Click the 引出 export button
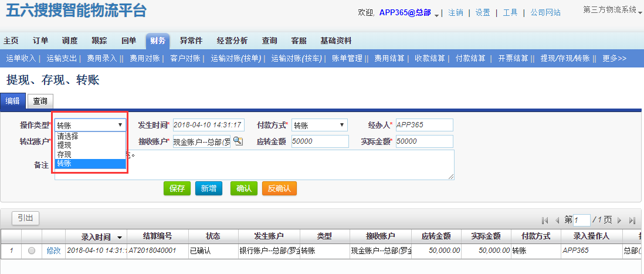644x274 pixels. tap(25, 218)
